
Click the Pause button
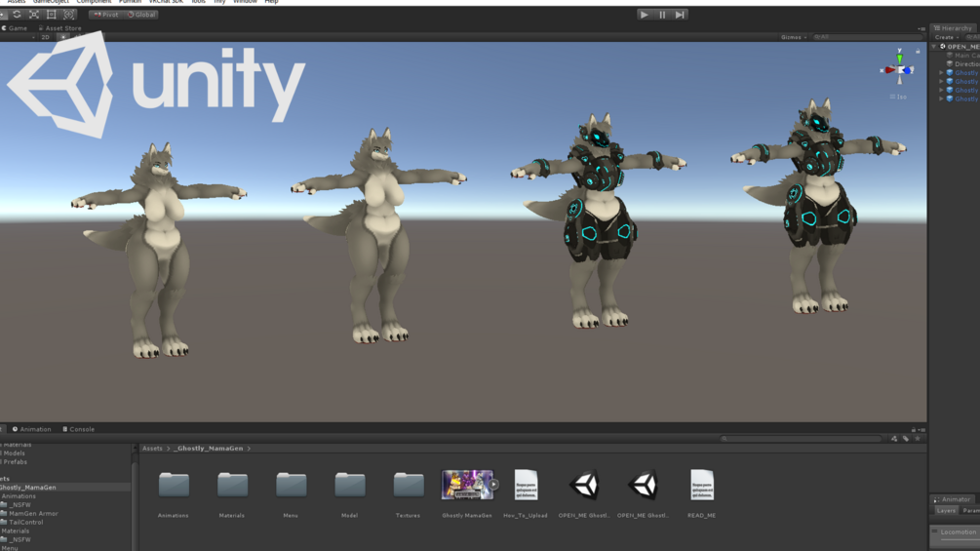pos(662,15)
